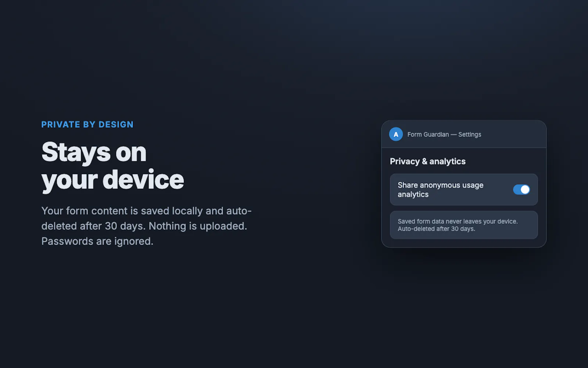Click the "Passwords are ignored." sentence
Screen dimensions: 588x368
(x=97, y=241)
